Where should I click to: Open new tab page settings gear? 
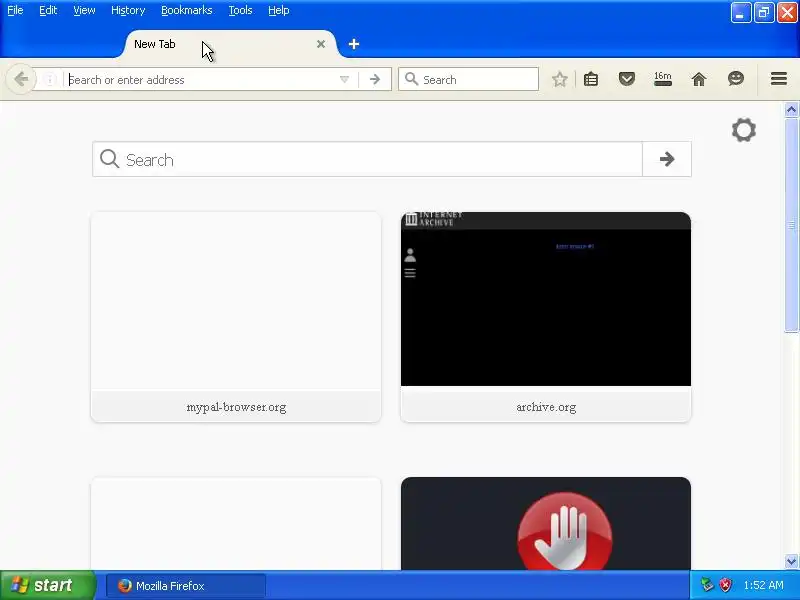pyautogui.click(x=743, y=130)
